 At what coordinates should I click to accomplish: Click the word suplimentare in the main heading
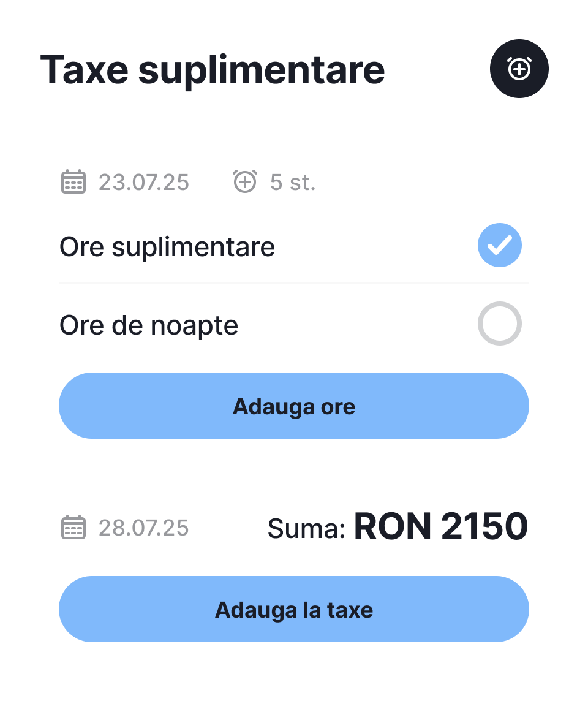pyautogui.click(x=262, y=71)
